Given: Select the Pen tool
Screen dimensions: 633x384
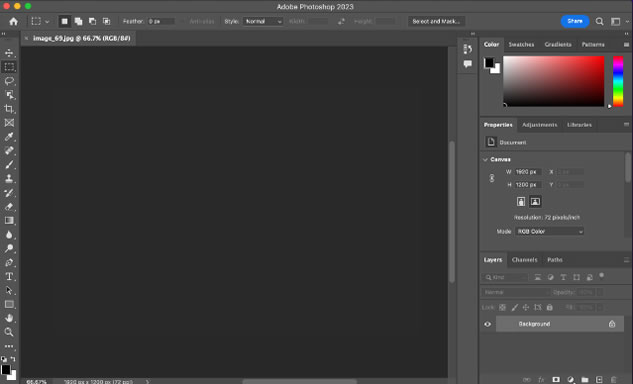Looking at the screenshot, I should click(x=9, y=262).
